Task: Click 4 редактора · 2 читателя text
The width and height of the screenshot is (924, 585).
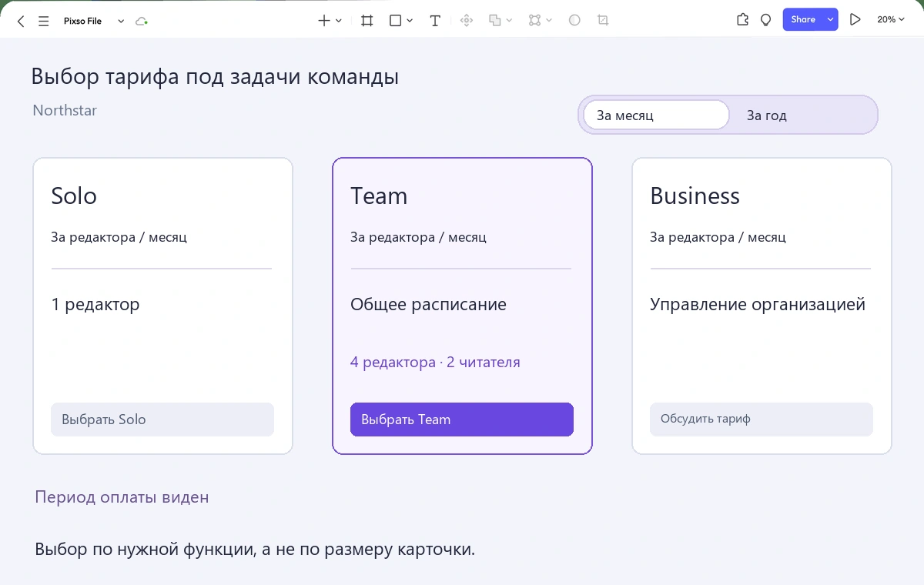Action: tap(435, 362)
